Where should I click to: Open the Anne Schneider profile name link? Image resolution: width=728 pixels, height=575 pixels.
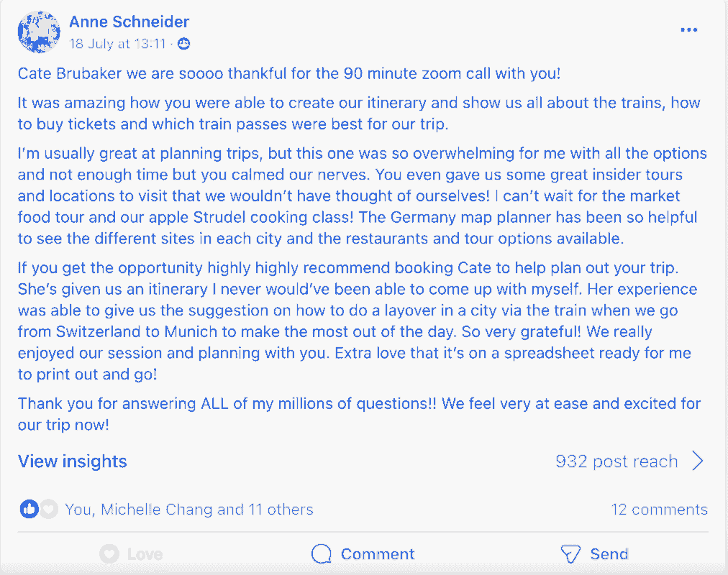[129, 22]
